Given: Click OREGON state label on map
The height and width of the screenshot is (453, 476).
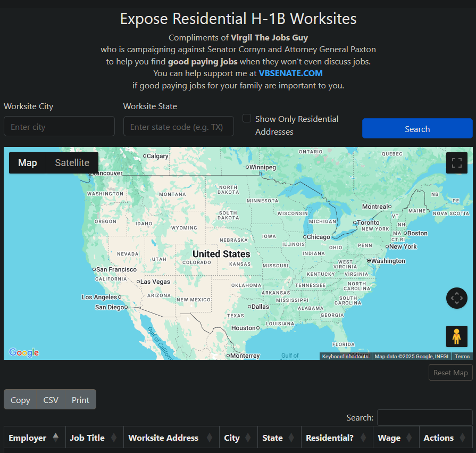Looking at the screenshot, I should click(x=105, y=221).
